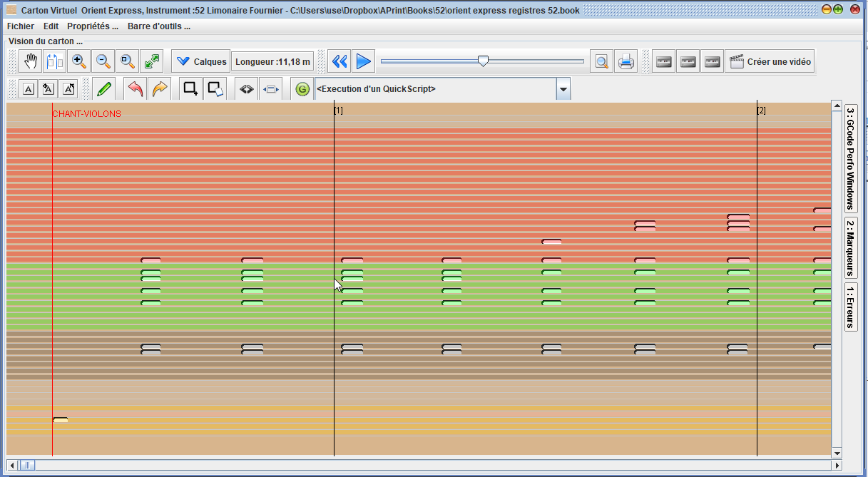Expand the Calques layers dropdown
The height and width of the screenshot is (477, 868).
201,62
